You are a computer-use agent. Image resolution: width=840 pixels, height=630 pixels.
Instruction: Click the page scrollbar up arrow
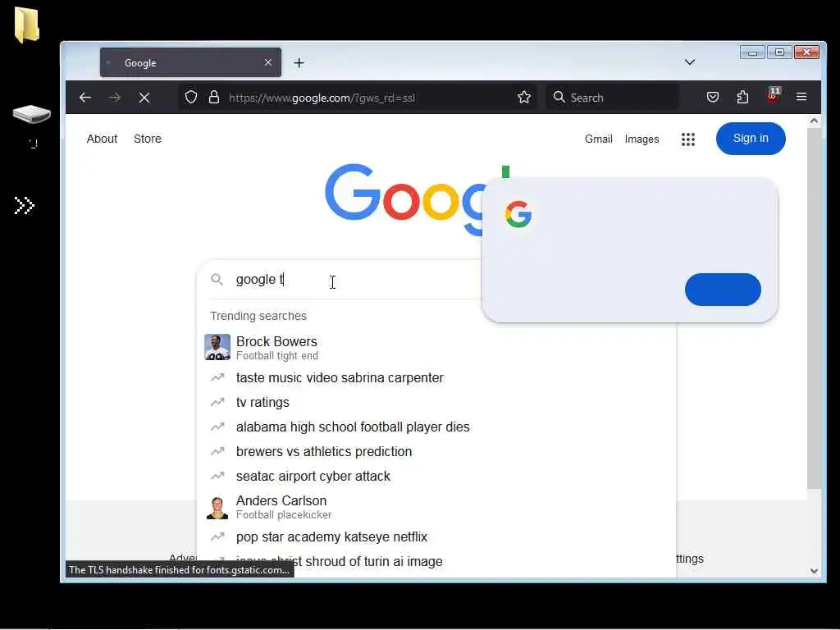click(x=814, y=121)
